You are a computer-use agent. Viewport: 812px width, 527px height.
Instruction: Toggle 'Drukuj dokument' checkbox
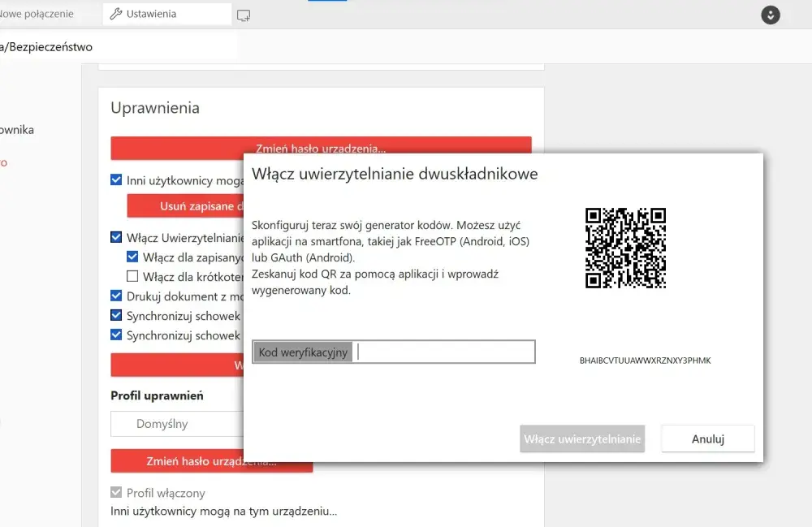click(x=116, y=296)
